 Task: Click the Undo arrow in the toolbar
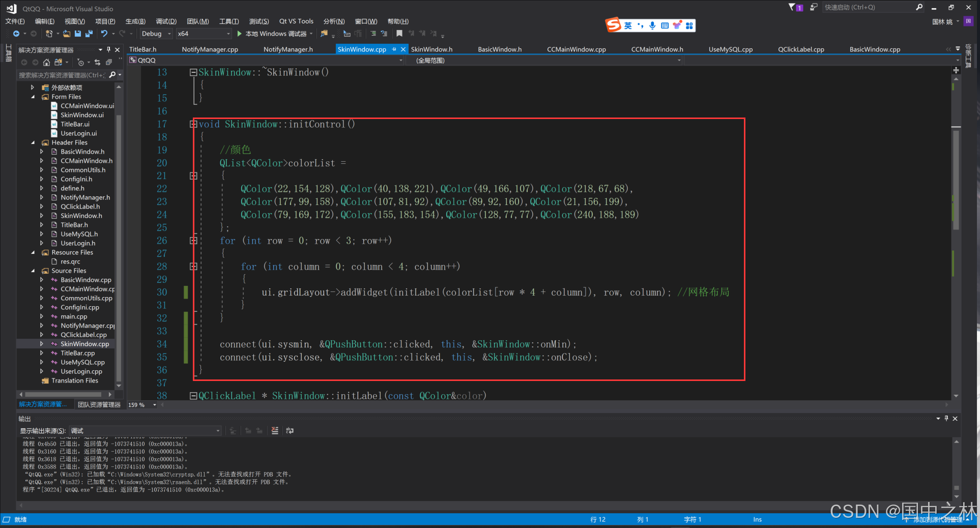[104, 34]
